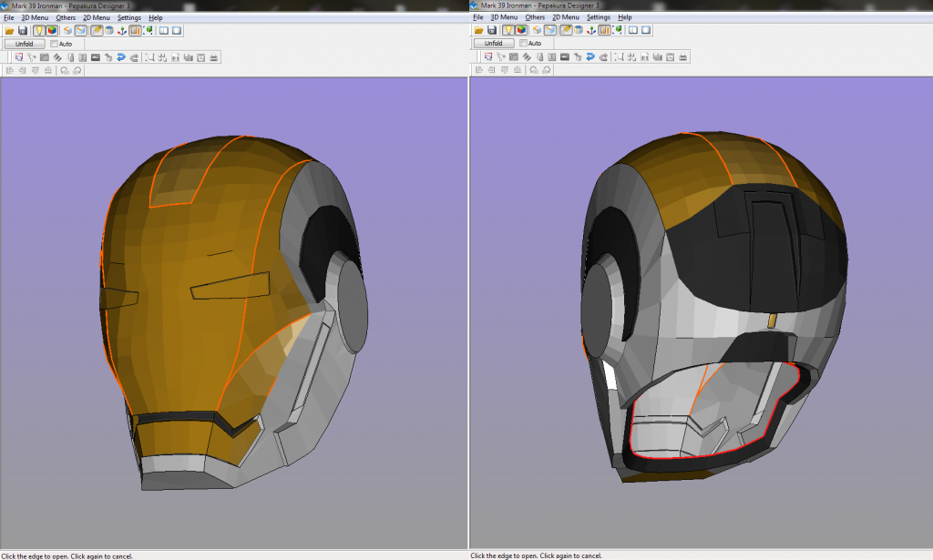Click the right window's "Click the edge to open" status text
Image resolution: width=933 pixels, height=560 pixels.
536,555
